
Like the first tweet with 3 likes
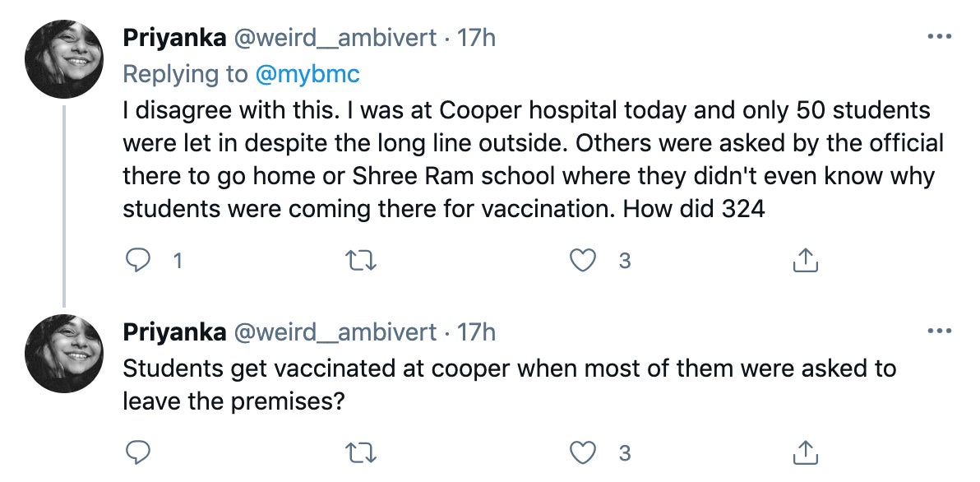[x=583, y=261]
